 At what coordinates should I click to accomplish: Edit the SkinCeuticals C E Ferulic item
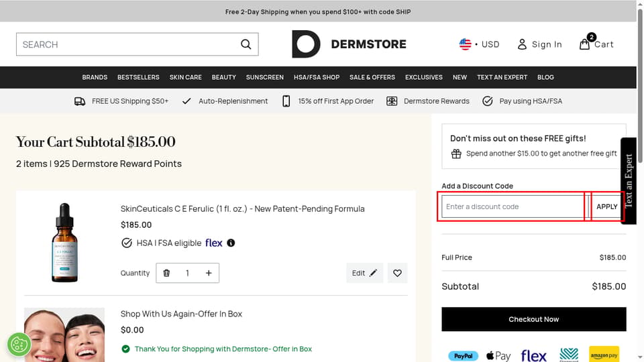(364, 273)
